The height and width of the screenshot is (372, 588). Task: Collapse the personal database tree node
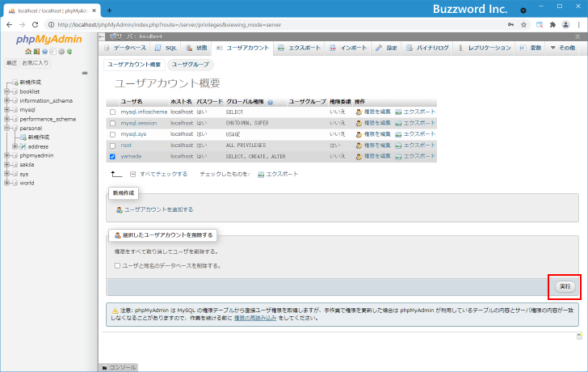[6, 128]
